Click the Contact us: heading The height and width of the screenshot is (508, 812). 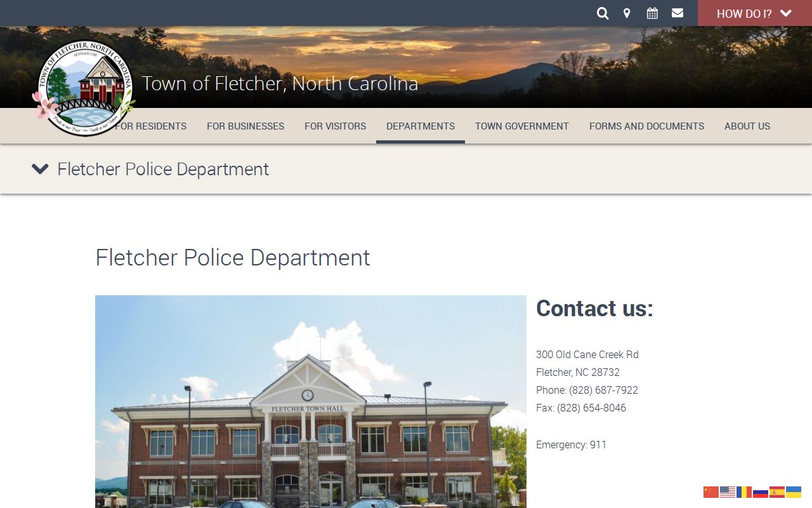594,308
